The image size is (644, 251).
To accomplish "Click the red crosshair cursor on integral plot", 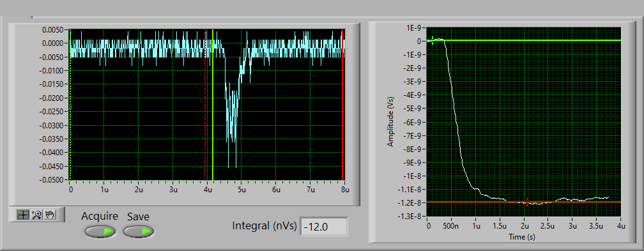I will pyautogui.click(x=527, y=202).
